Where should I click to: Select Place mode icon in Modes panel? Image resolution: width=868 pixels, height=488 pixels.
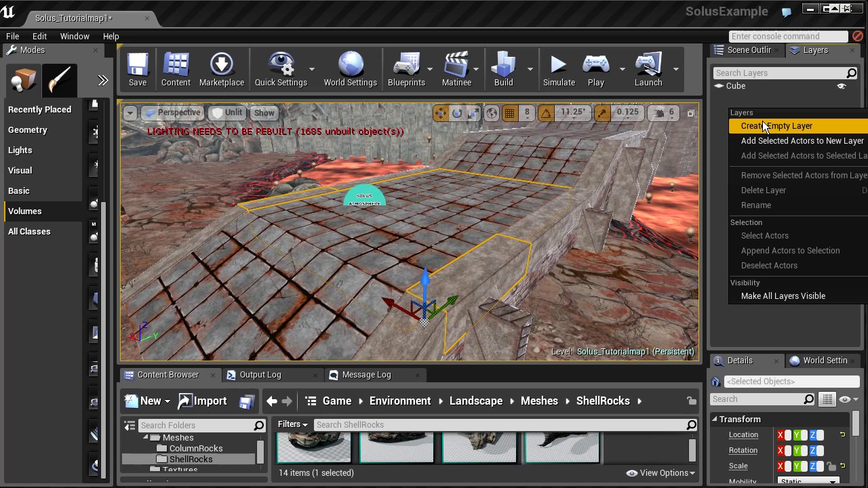point(24,81)
